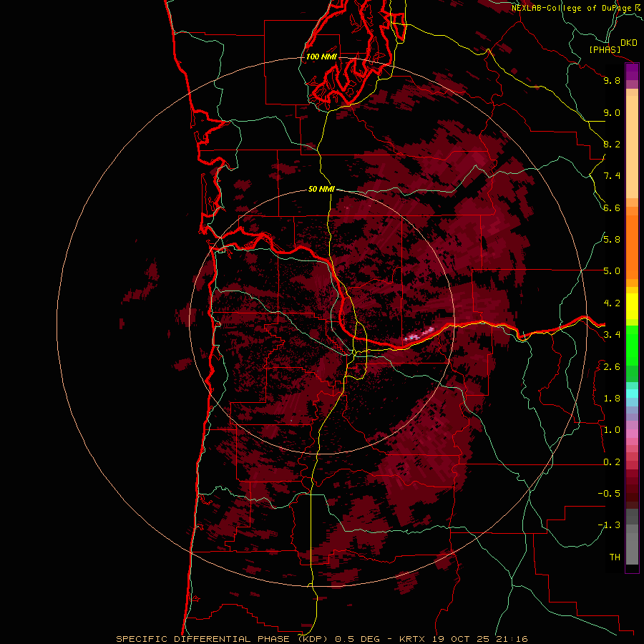Select the 5.0 legend value

pos(612,271)
